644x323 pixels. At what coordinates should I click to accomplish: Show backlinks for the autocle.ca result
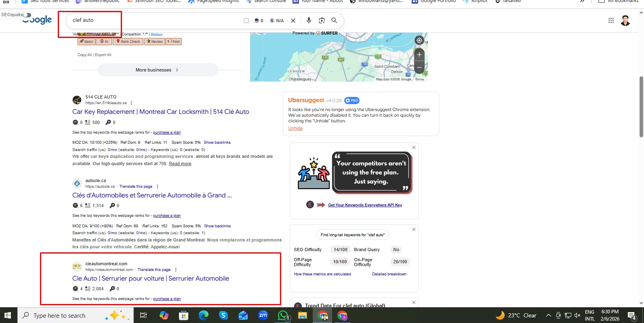[217, 226]
